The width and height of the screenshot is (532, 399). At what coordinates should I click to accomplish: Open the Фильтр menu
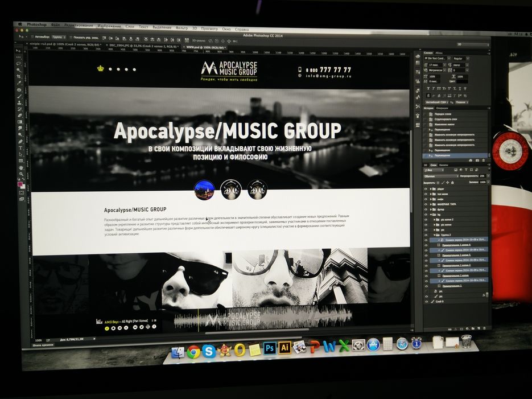point(182,28)
